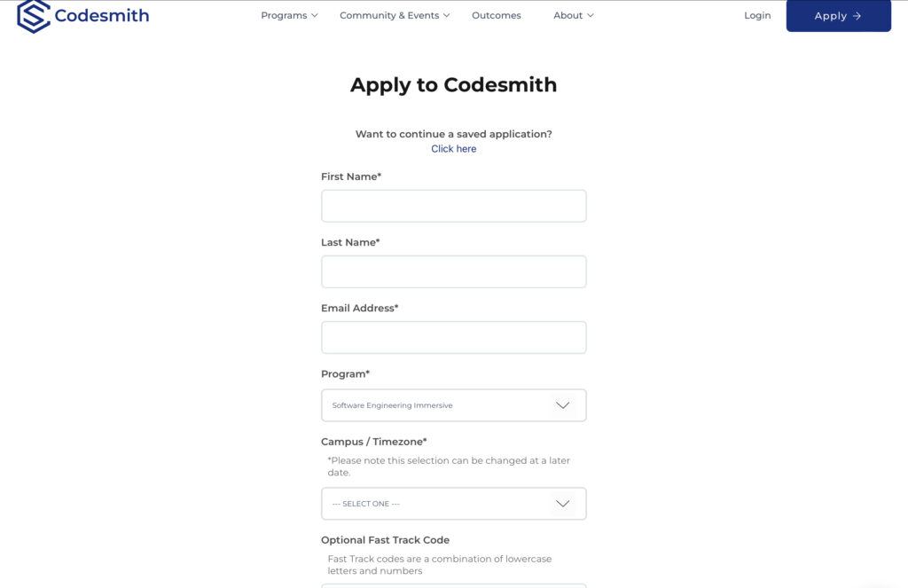Expand the Programs menu chevron

[315, 16]
